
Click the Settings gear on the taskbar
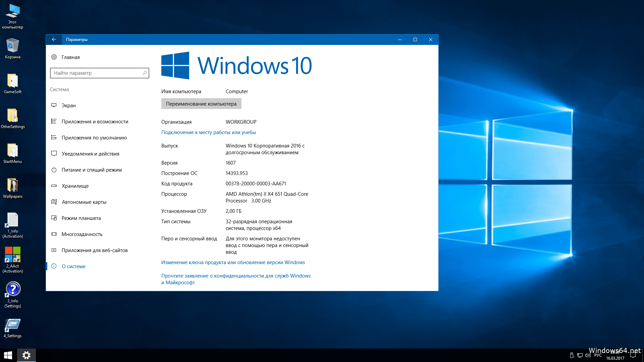click(x=26, y=355)
